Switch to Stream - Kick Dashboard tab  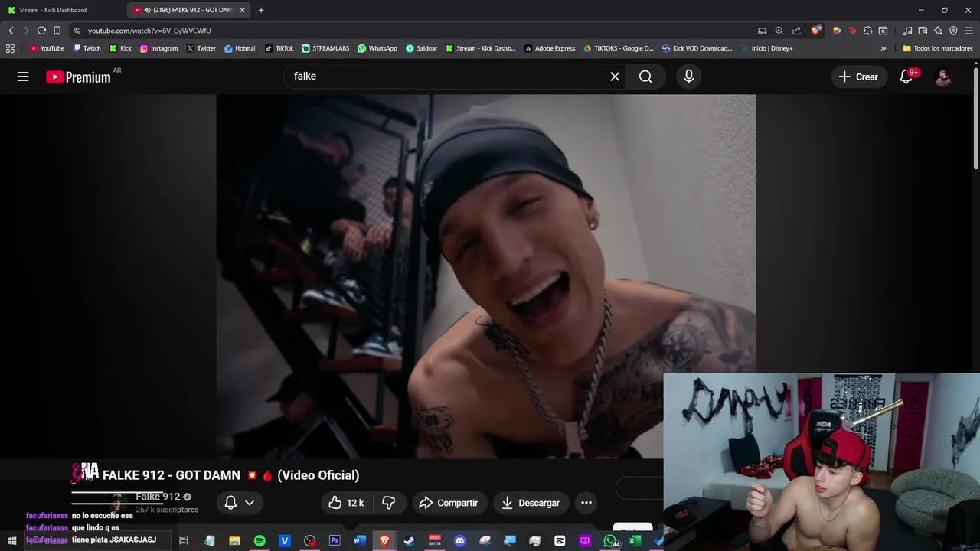pos(52,10)
